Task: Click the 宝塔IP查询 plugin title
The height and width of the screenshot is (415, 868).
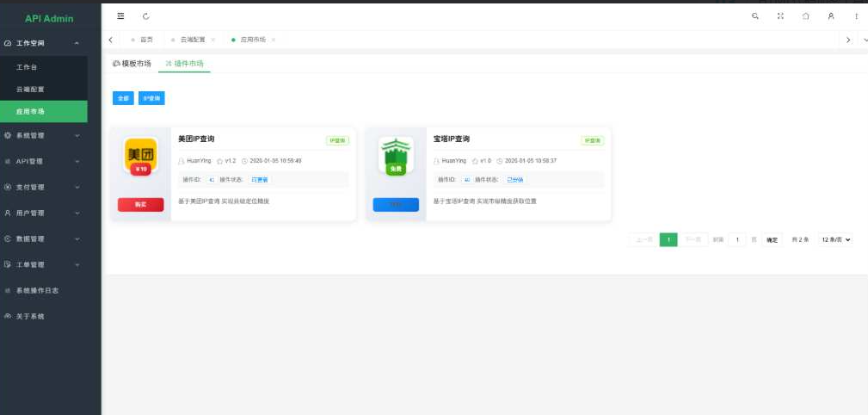Action: coord(451,139)
